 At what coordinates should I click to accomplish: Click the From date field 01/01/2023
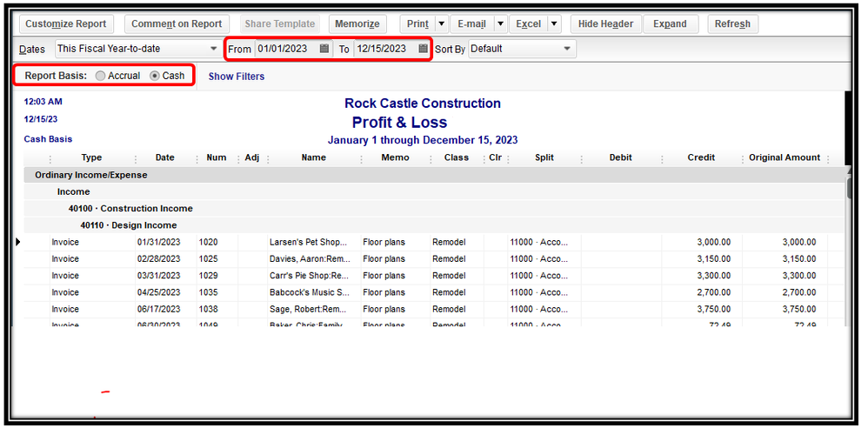click(x=287, y=49)
